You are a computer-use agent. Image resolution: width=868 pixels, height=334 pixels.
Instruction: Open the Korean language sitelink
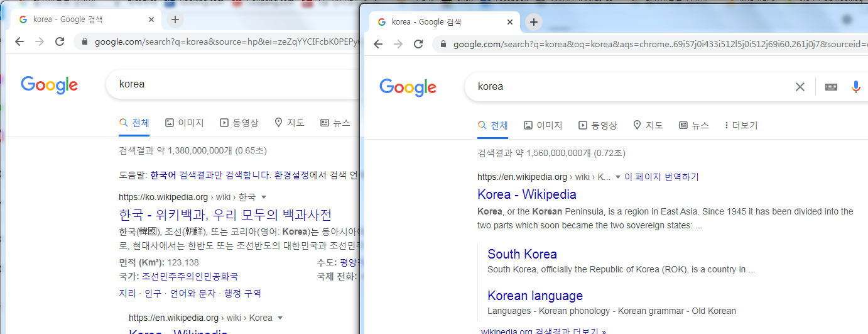[x=535, y=296]
